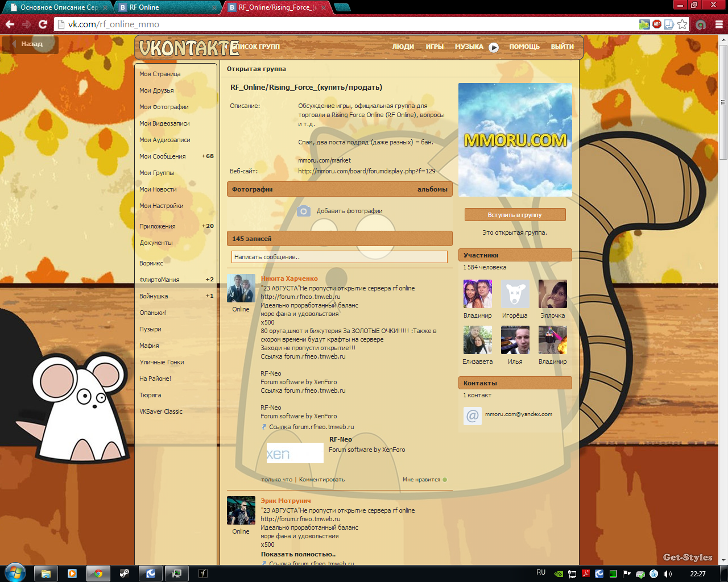Click the green chameleon extension icon

tap(644, 24)
